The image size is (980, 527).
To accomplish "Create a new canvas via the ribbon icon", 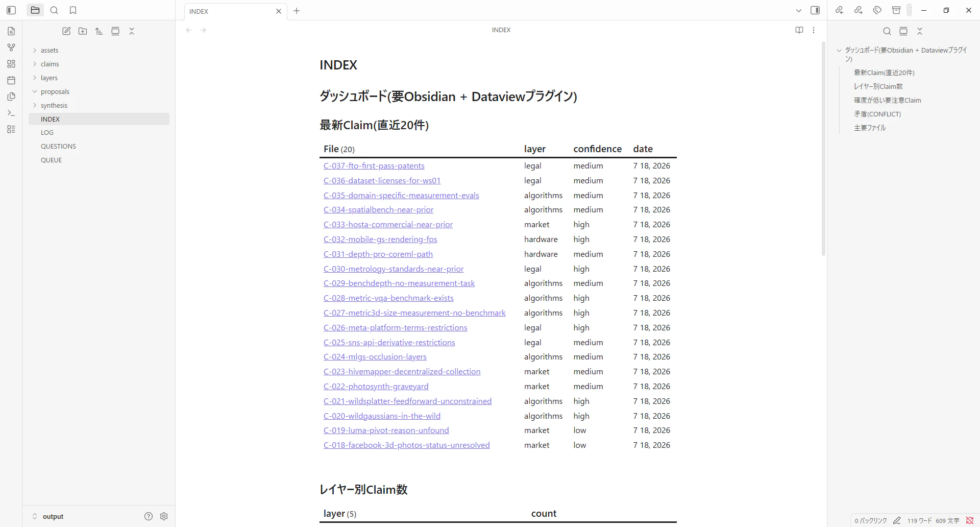I will 11,64.
